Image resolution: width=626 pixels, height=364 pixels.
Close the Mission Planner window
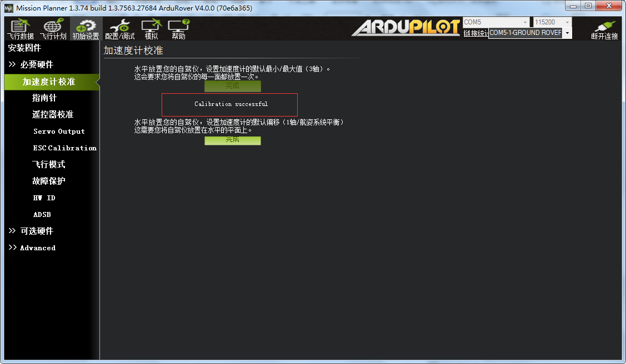609,6
